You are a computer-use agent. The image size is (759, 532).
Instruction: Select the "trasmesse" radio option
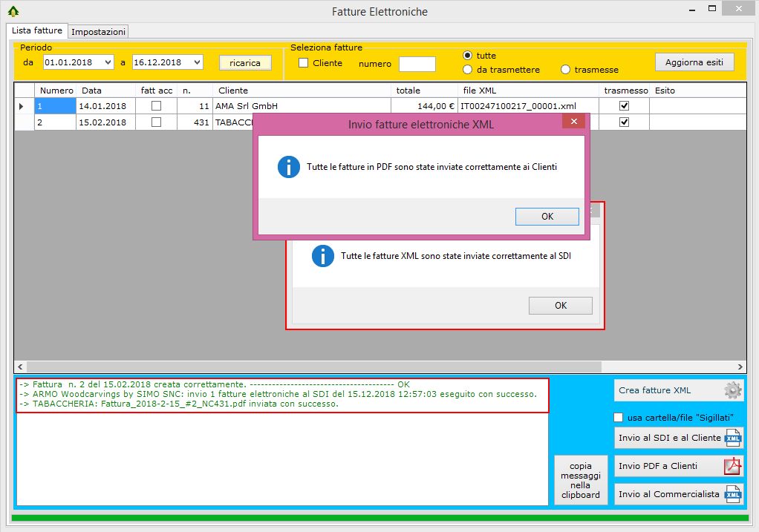pyautogui.click(x=566, y=70)
